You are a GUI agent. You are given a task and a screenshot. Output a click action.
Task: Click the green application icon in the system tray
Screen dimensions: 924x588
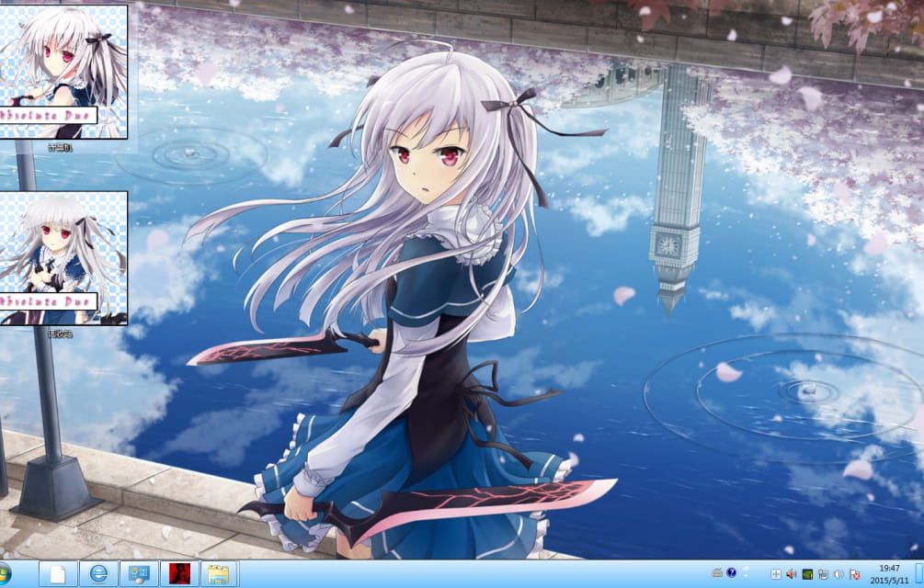[806, 573]
